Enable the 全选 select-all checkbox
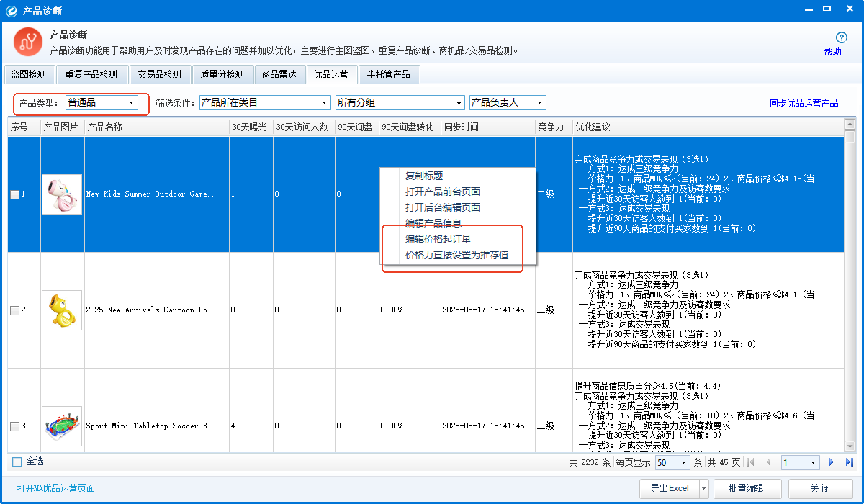 tap(17, 462)
